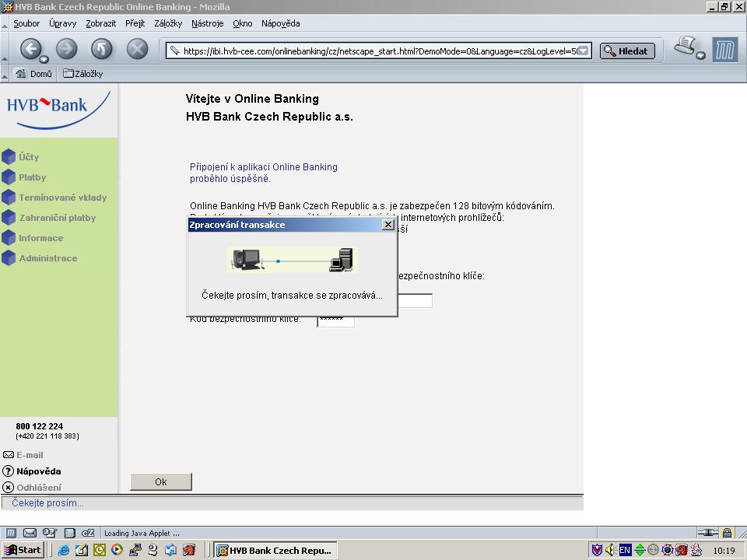Viewport: 747px width, 560px height.
Task: Open the Administrace sidebar section
Action: click(x=40, y=258)
